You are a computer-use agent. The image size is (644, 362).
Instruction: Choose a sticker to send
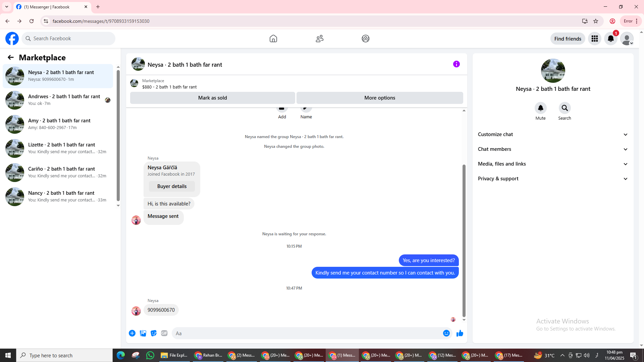154,333
